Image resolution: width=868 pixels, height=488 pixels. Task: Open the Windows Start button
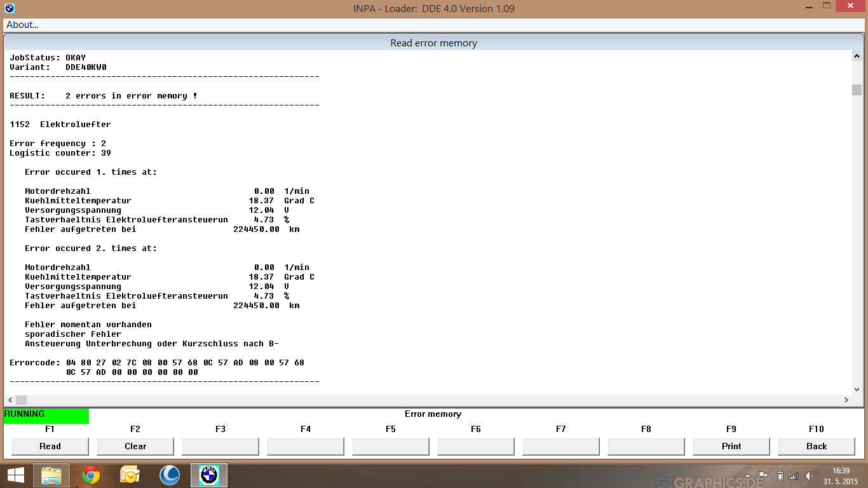[16, 475]
